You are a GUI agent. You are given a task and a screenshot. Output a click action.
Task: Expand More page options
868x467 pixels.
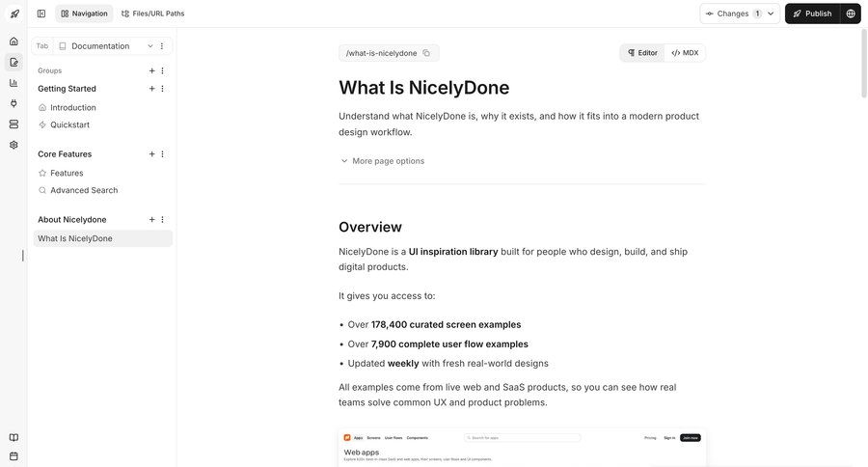coord(383,161)
